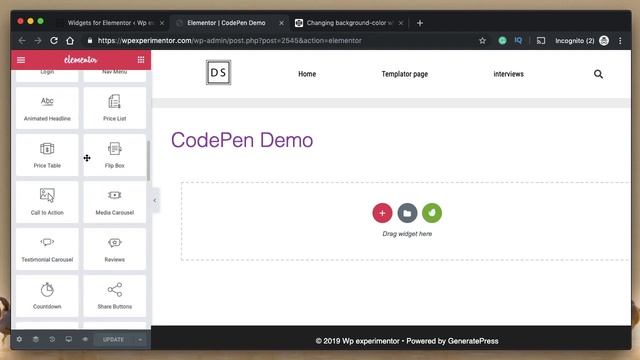Image resolution: width=640 pixels, height=360 pixels.
Task: Go back in browser history
Action: pyautogui.click(x=22, y=40)
